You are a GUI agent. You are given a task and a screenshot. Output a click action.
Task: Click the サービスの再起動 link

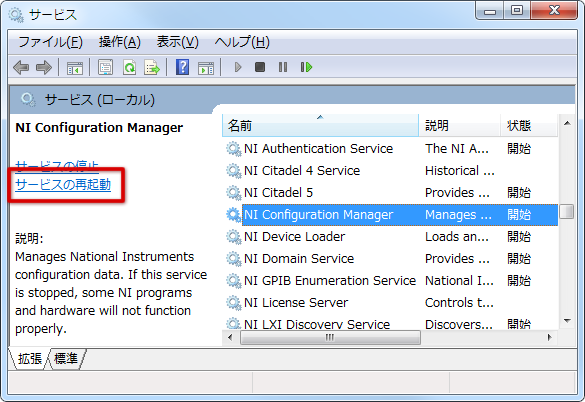63,185
